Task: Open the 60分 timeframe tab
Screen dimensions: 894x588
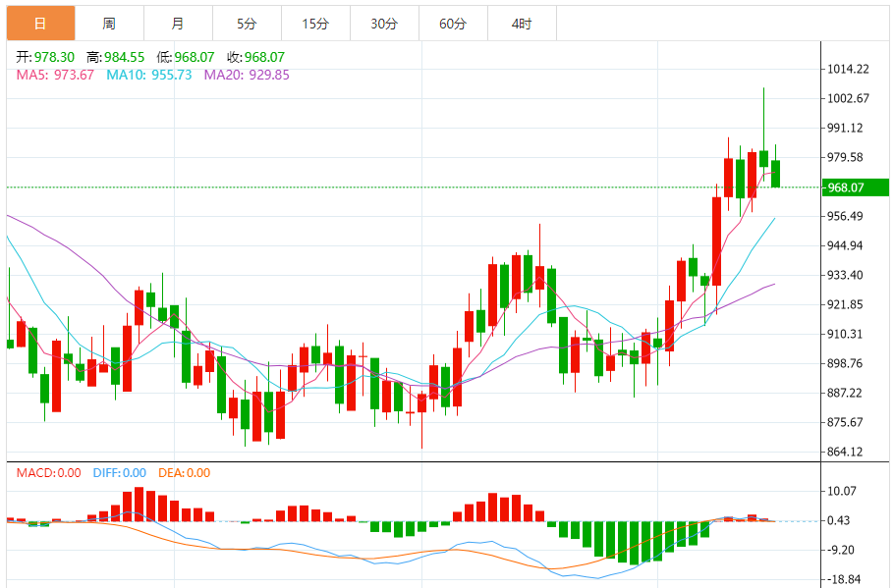Action: tap(453, 24)
